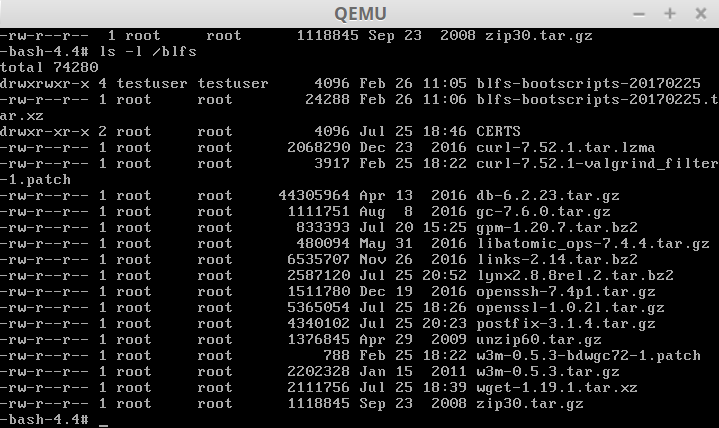Click the gc-7.6.0.tar.gz file name
The height and width of the screenshot is (428, 719).
(x=543, y=212)
